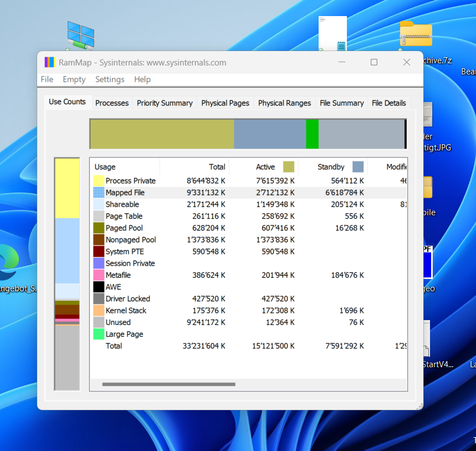This screenshot has height=451, width=476.
Task: Click the Shareable light blue swatch
Action: click(99, 204)
